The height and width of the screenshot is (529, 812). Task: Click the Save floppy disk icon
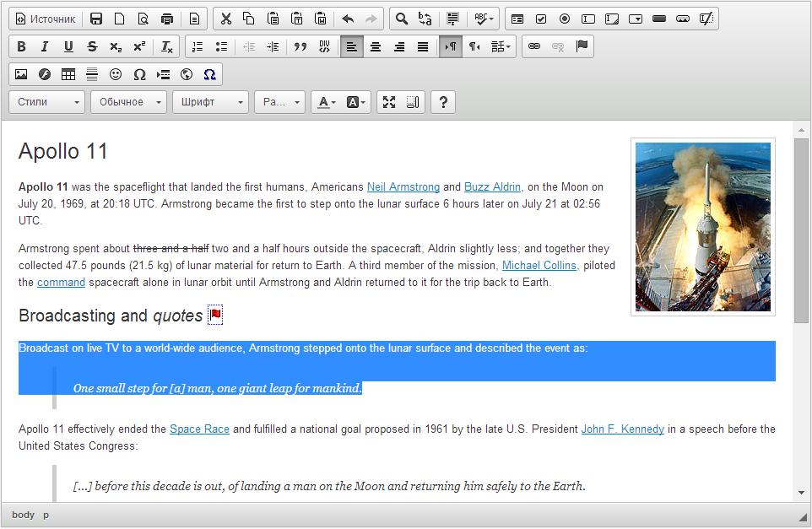96,19
